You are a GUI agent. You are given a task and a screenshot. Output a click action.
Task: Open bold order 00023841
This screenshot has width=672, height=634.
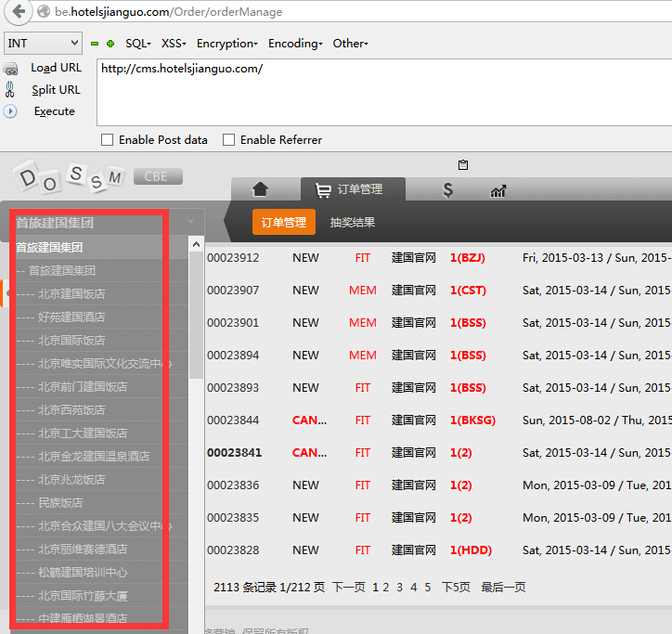pyautogui.click(x=235, y=453)
